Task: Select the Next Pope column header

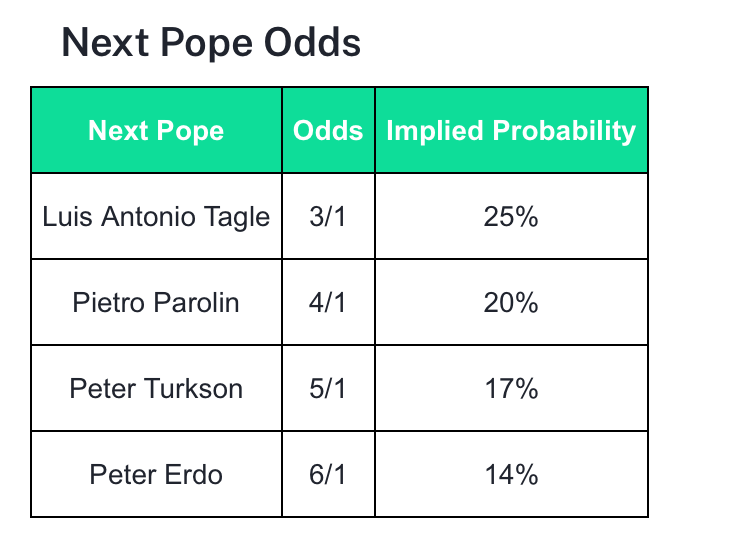Action: [x=156, y=130]
